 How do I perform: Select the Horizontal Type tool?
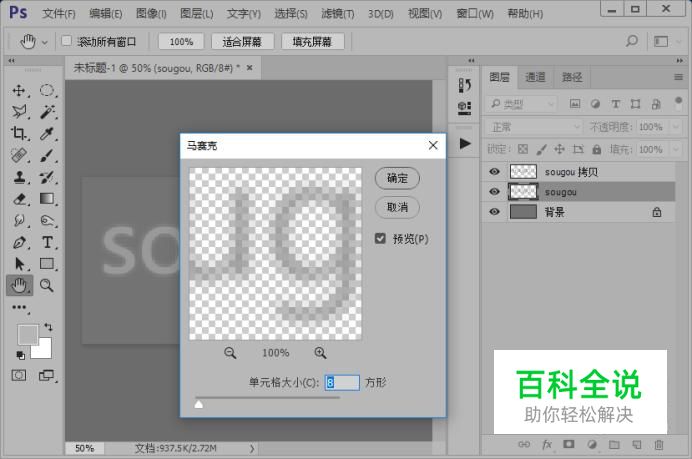click(47, 242)
